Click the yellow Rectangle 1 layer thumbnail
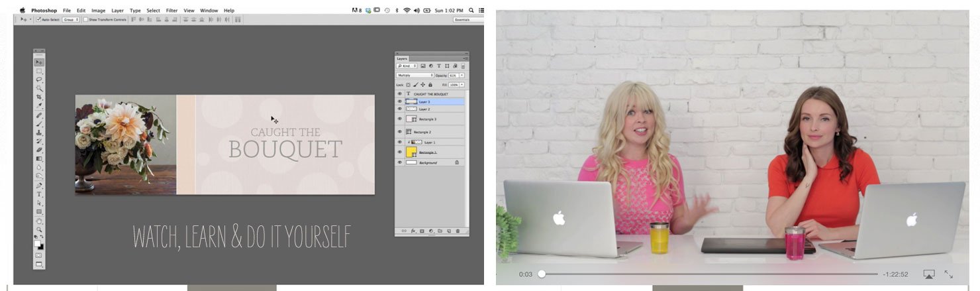 pyautogui.click(x=411, y=152)
